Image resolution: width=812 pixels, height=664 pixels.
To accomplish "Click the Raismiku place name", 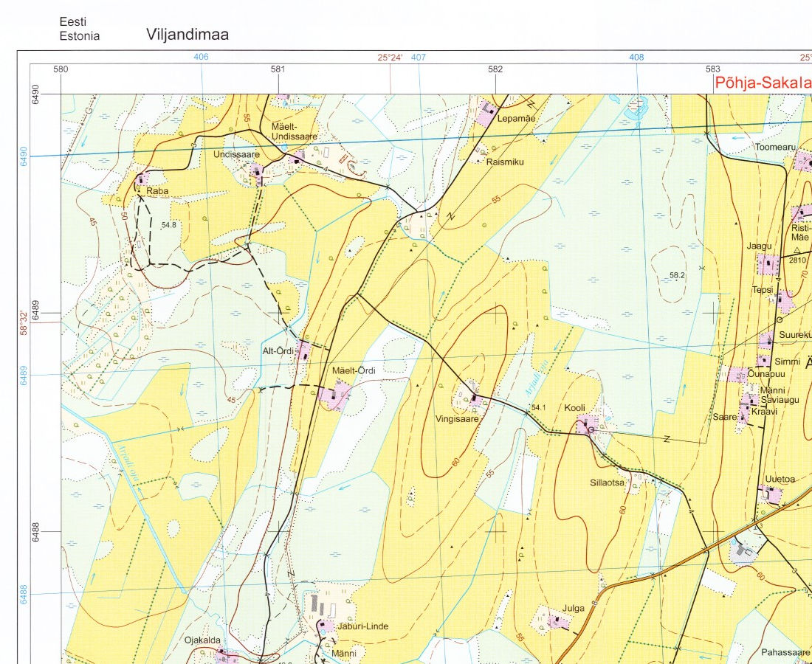I will coord(505,162).
